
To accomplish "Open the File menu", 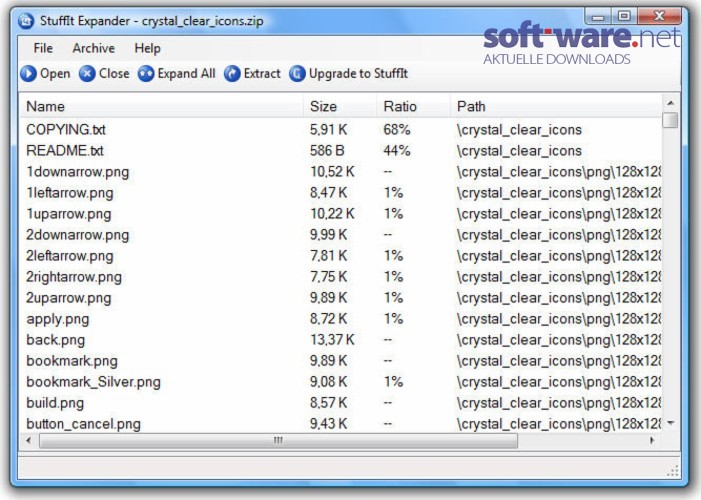I will click(x=43, y=48).
